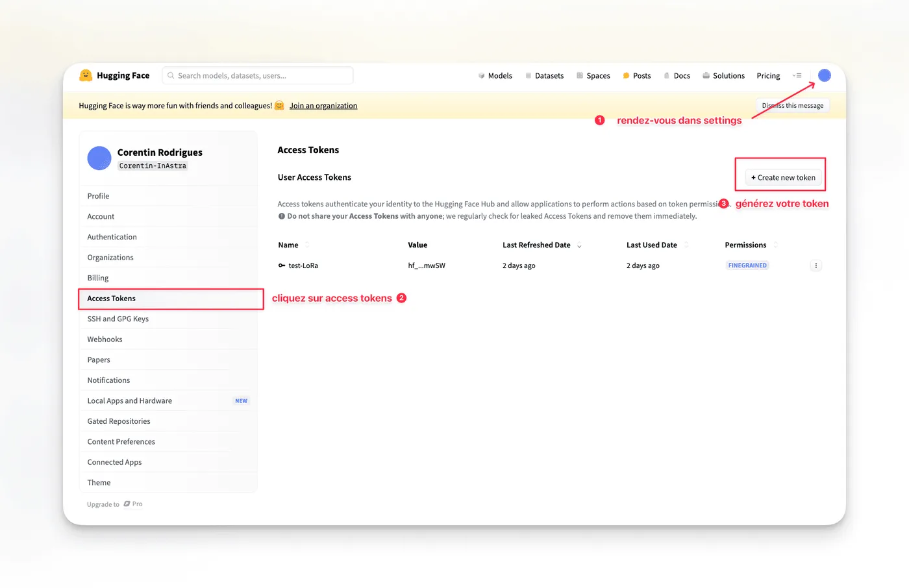909x588 pixels.
Task: Dismiss this message banner button
Action: (x=793, y=105)
